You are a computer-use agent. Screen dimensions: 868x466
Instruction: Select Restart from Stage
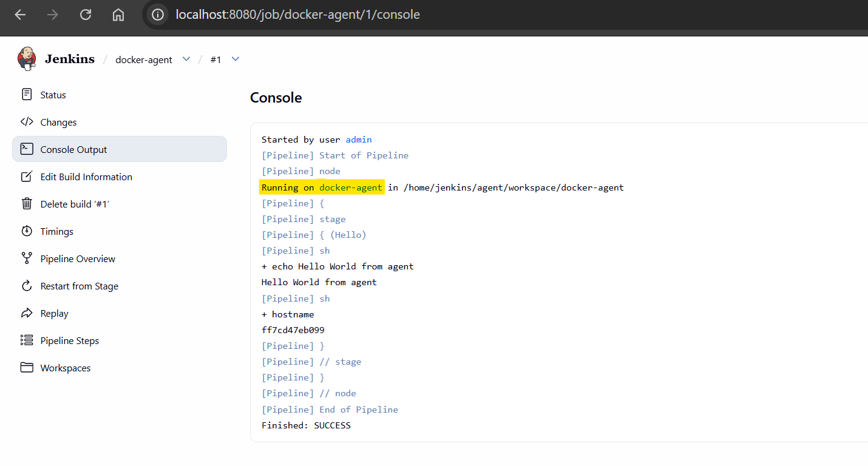coord(120,286)
